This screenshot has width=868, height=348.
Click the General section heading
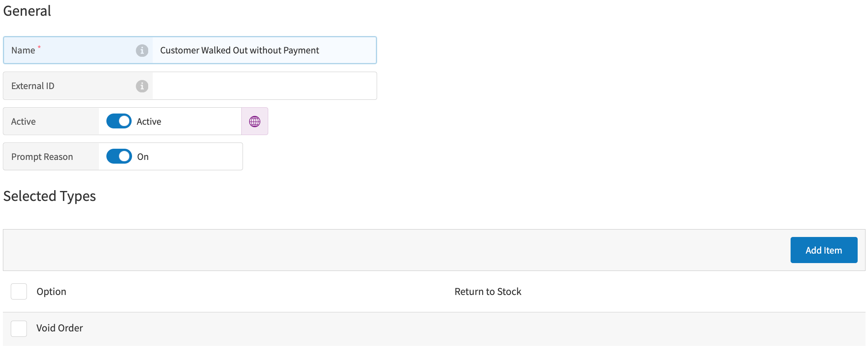tap(27, 11)
